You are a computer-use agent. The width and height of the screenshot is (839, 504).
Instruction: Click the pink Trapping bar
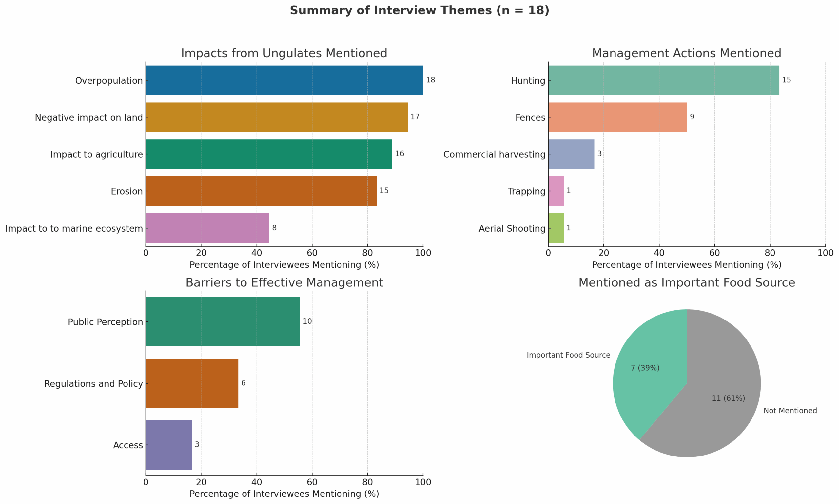coord(556,191)
